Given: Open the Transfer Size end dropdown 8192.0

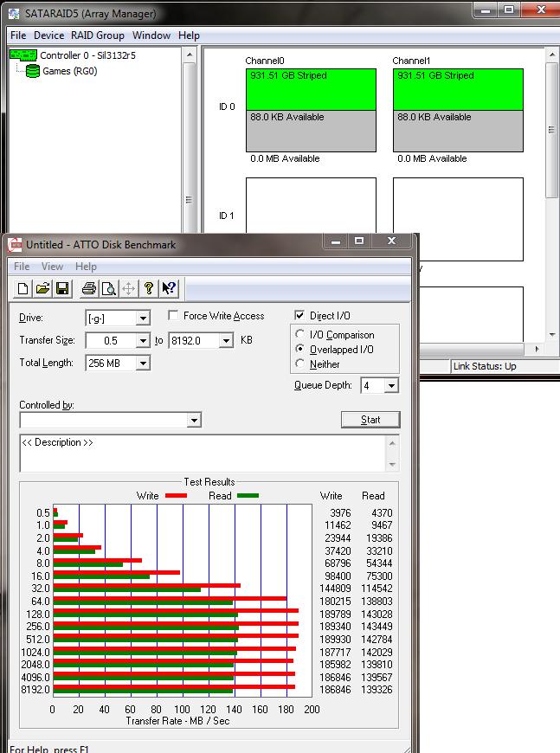Looking at the screenshot, I should 226,341.
